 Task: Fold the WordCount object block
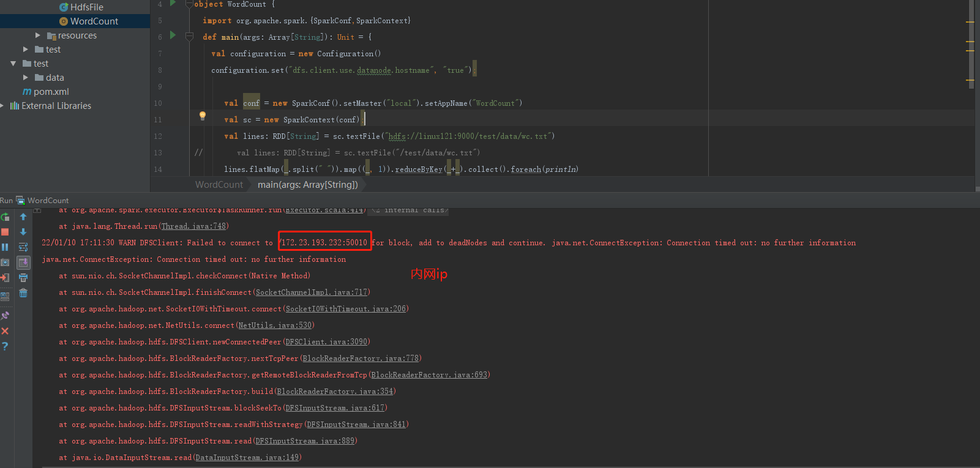tap(189, 4)
